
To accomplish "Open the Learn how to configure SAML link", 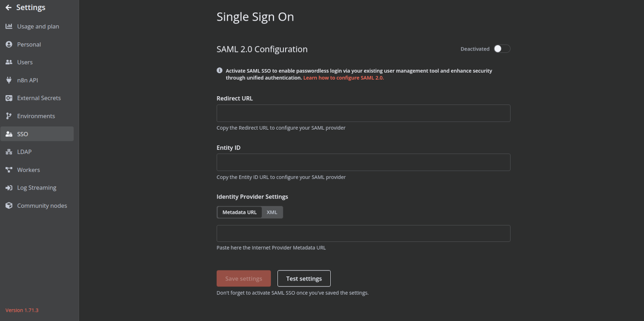I will tap(343, 77).
